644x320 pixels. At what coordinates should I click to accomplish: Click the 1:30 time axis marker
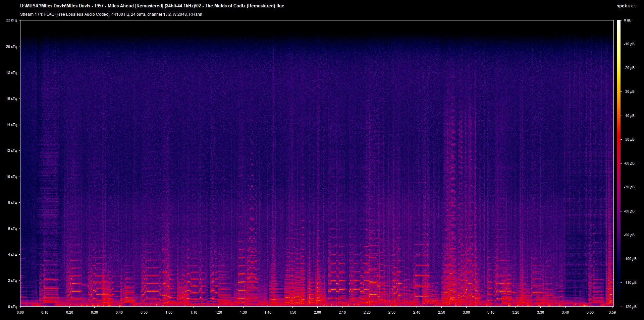pos(243,312)
